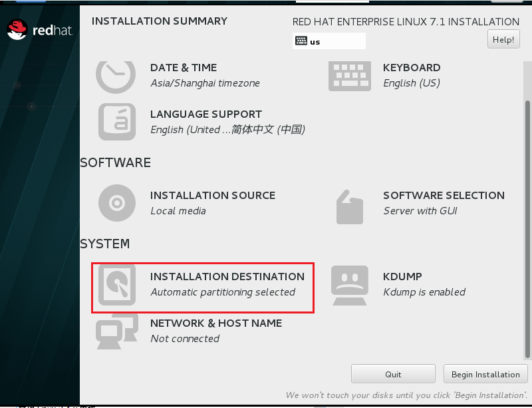Select the KEYBOARD heading

[x=412, y=68]
